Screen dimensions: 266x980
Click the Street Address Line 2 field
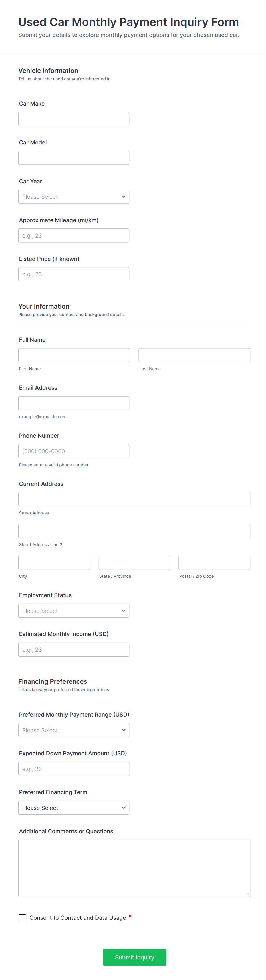pyautogui.click(x=134, y=531)
